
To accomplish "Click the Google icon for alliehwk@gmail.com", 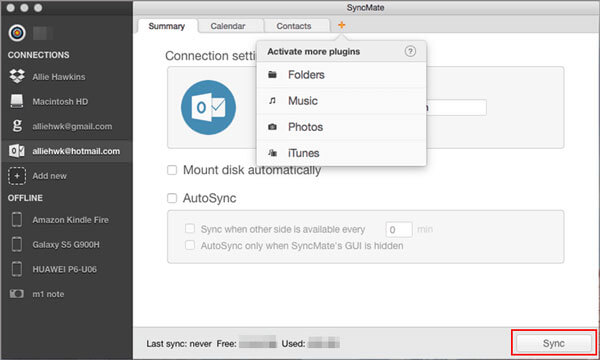I will pyautogui.click(x=17, y=126).
